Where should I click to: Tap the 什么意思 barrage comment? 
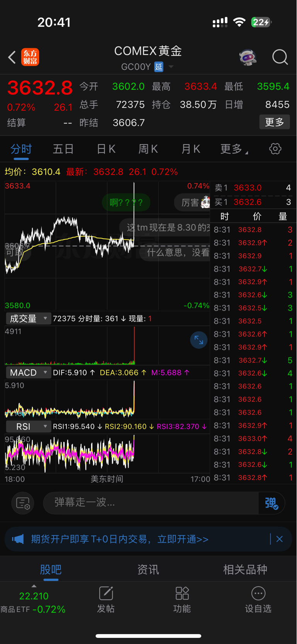tap(175, 253)
